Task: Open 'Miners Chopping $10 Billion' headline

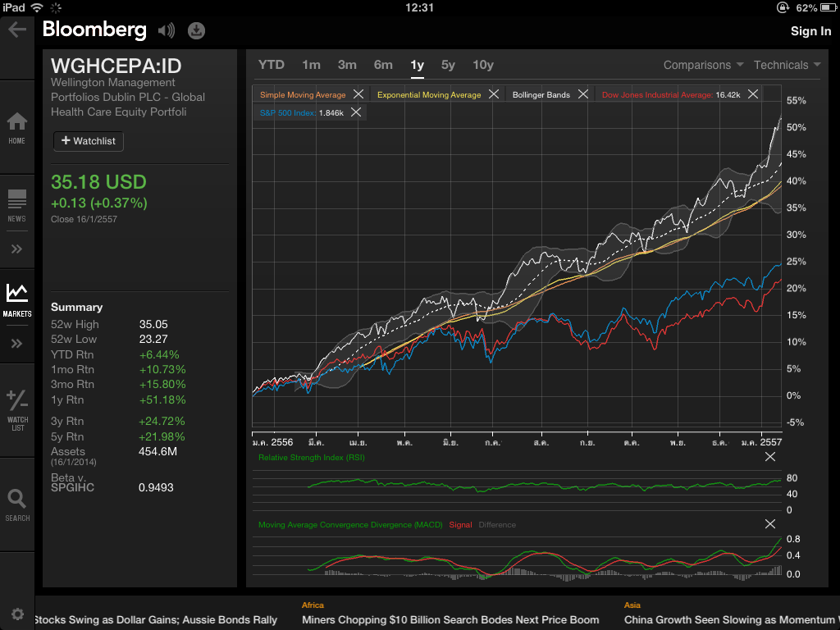Action: [x=450, y=620]
